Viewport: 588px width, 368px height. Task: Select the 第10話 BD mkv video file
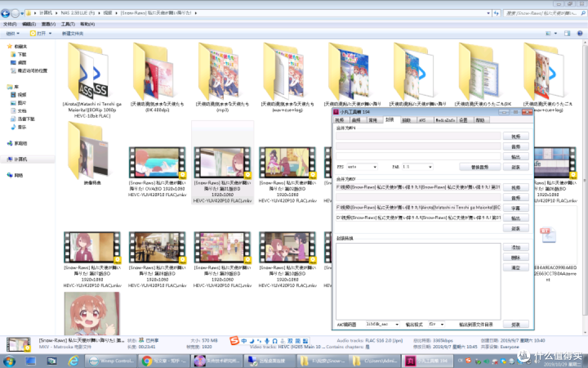287,260
